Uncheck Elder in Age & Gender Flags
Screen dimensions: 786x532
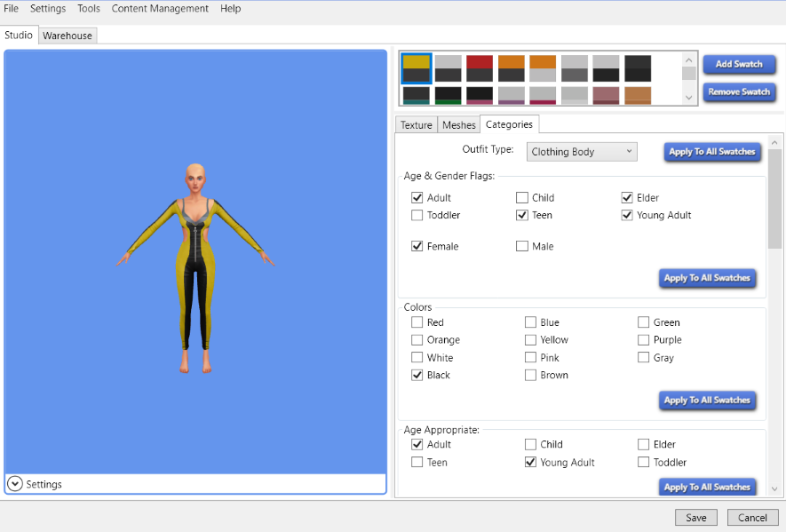[627, 197]
